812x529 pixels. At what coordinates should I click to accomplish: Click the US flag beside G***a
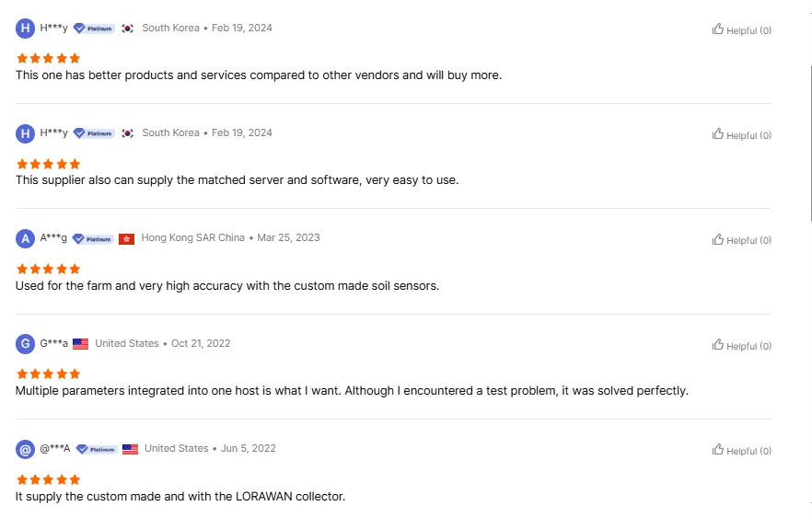[81, 344]
